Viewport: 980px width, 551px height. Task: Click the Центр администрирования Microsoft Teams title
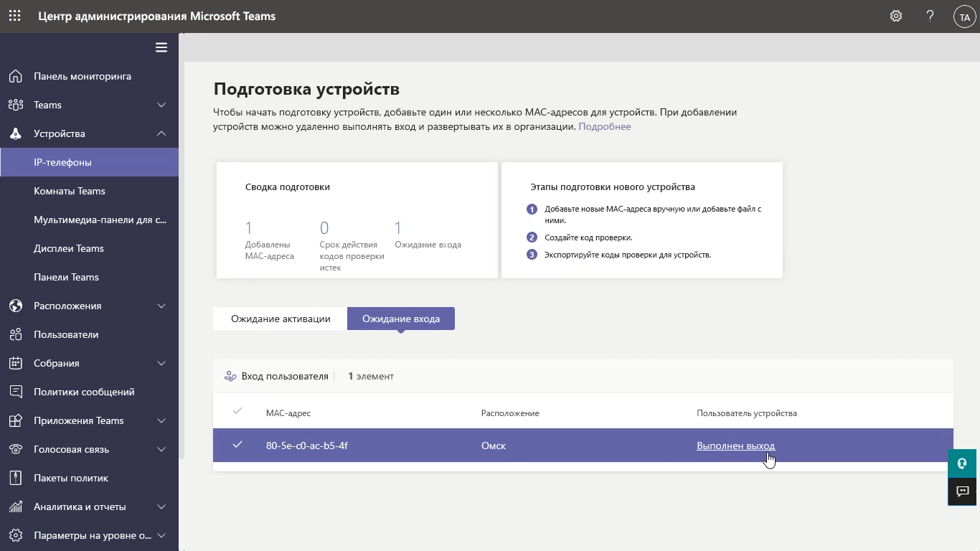tap(156, 16)
